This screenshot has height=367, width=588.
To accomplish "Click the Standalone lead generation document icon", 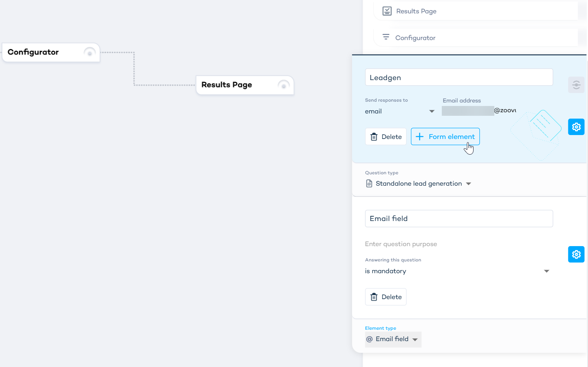I will click(369, 184).
